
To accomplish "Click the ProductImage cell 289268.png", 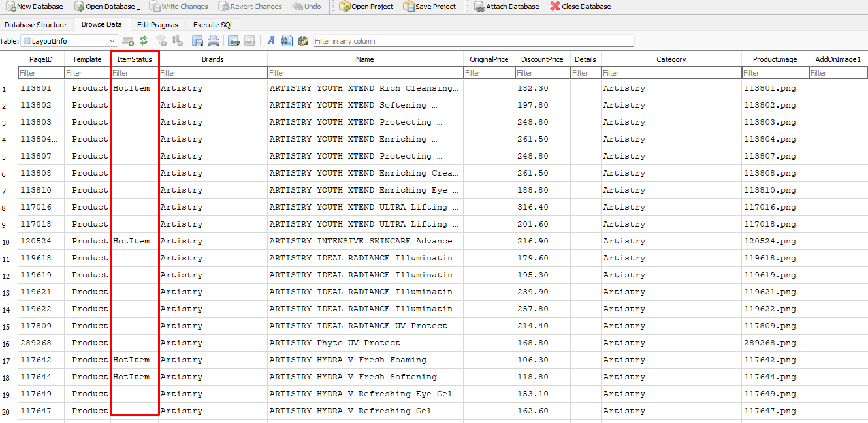I will [x=775, y=343].
